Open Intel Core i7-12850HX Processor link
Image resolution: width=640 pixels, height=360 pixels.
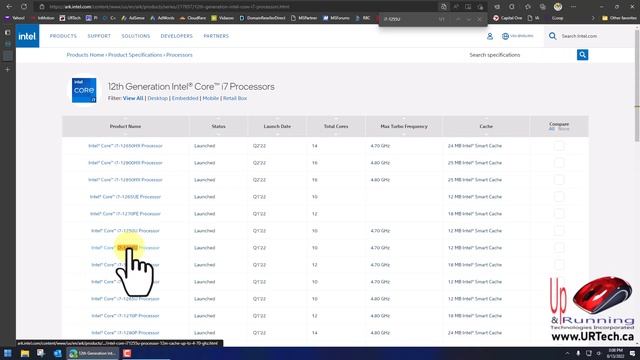click(x=125, y=180)
